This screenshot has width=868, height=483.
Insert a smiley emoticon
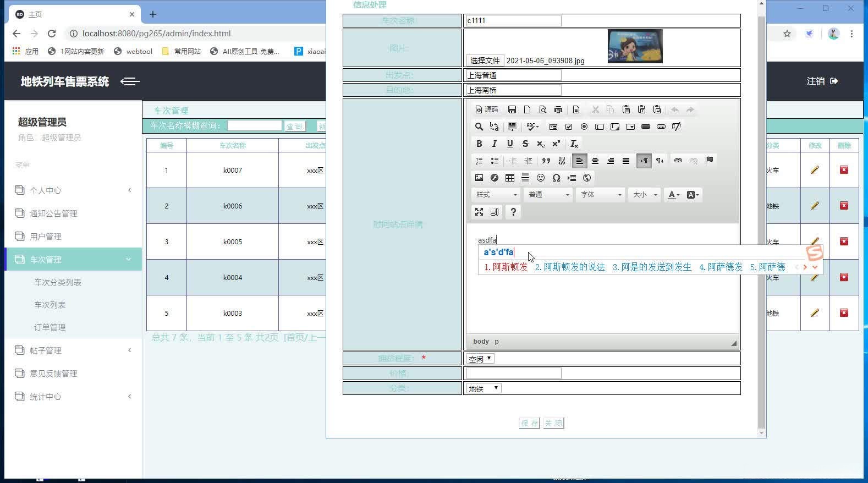pos(541,178)
